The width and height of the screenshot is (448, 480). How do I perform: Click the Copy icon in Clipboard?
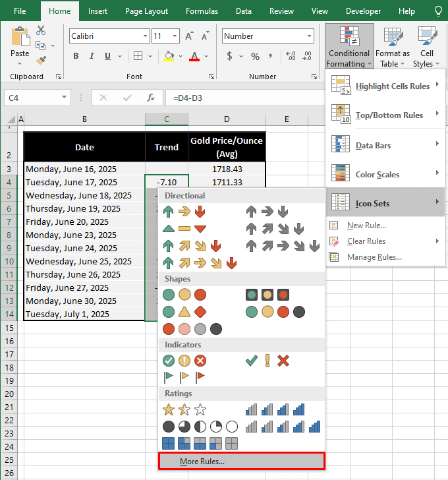pos(40,45)
